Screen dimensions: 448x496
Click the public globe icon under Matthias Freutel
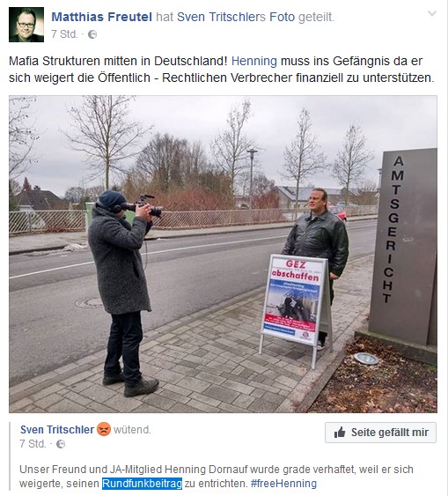tap(92, 34)
